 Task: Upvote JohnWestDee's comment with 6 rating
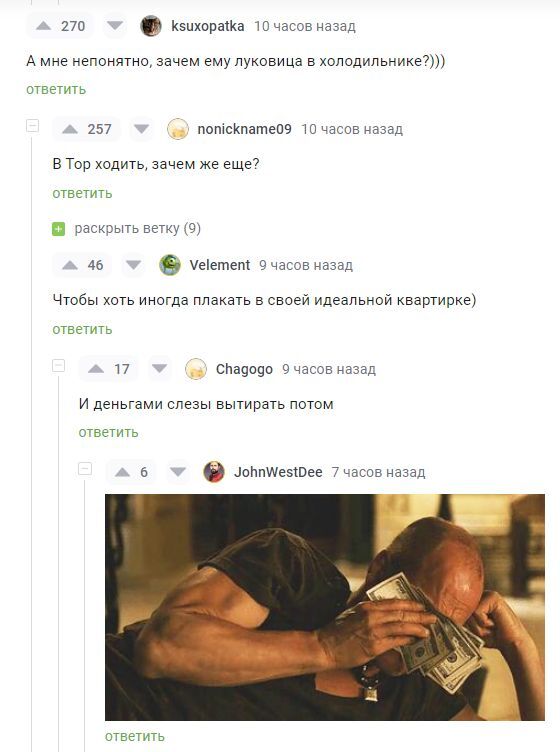(x=122, y=472)
